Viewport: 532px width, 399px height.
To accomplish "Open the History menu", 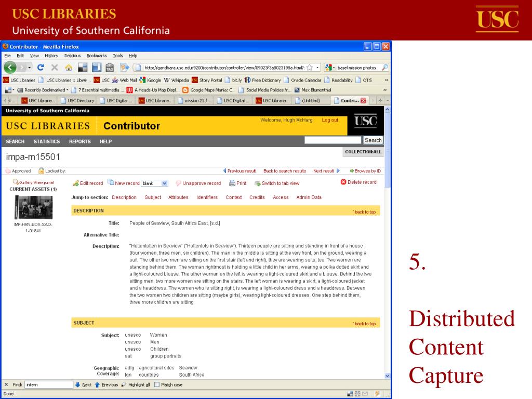I will tap(51, 56).
